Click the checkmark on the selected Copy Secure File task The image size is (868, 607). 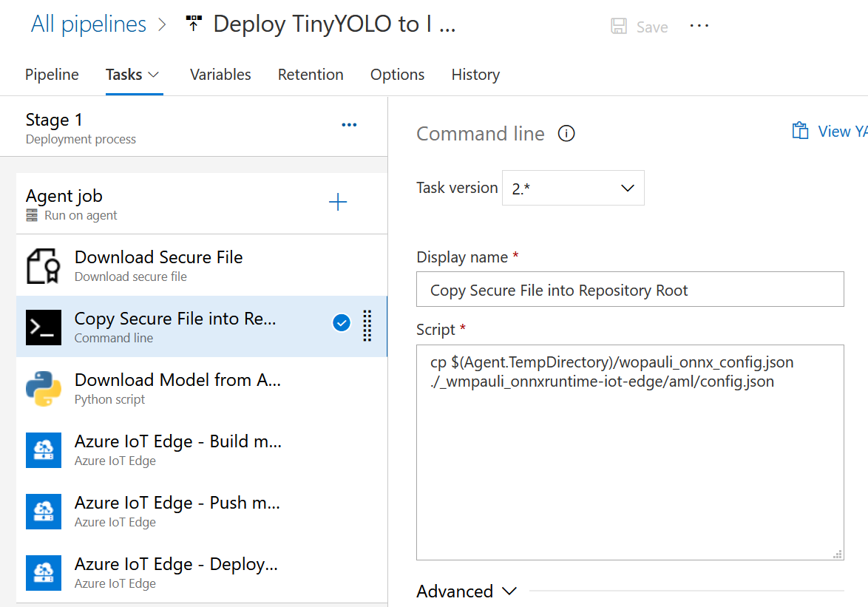(342, 323)
